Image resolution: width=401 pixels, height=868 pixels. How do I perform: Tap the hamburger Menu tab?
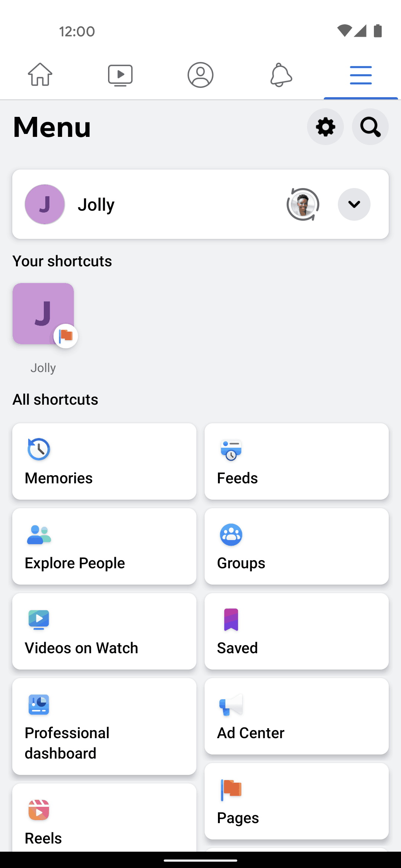pyautogui.click(x=361, y=75)
